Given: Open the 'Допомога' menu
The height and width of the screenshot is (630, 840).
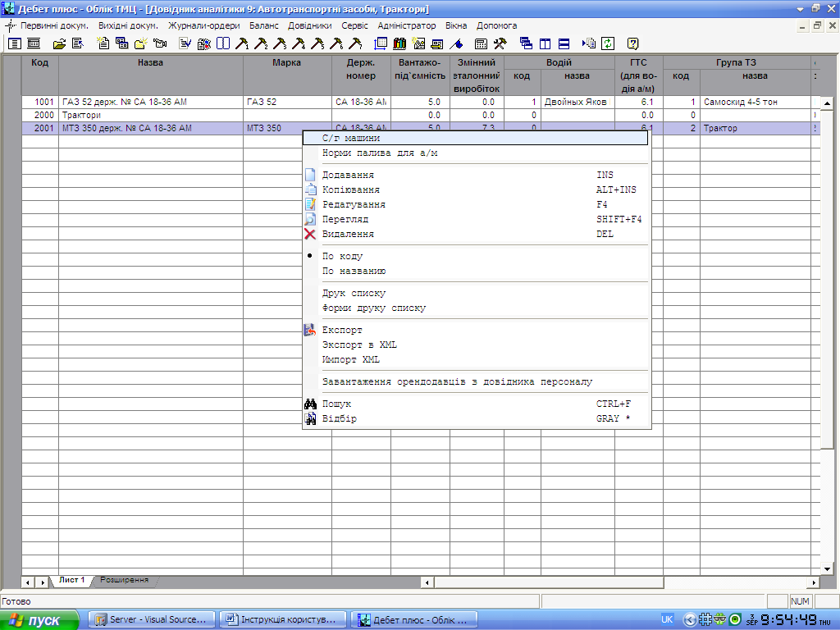Looking at the screenshot, I should coord(496,25).
